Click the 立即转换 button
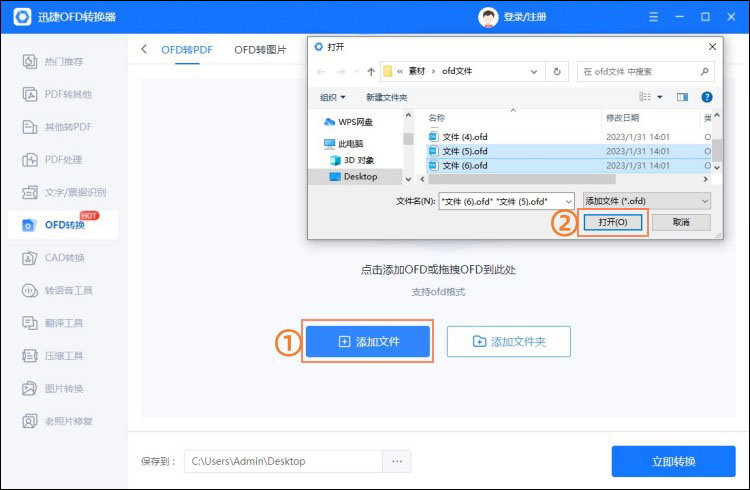Screen dimensions: 750x490 pyautogui.click(x=673, y=461)
